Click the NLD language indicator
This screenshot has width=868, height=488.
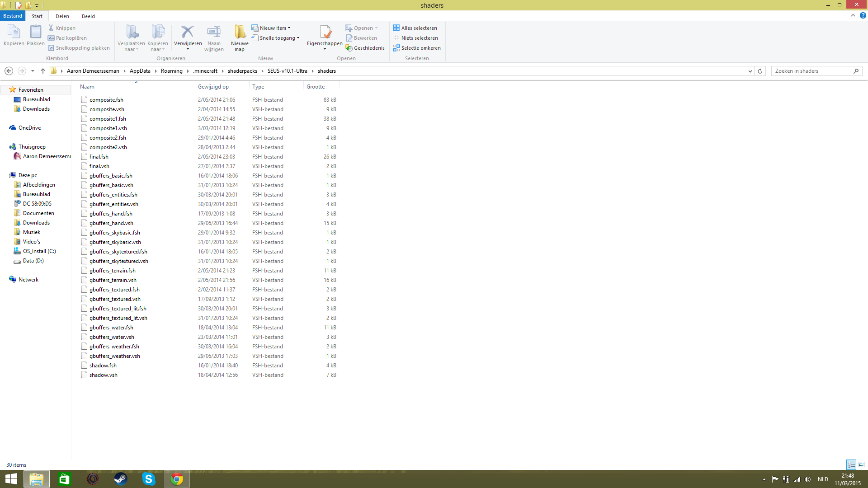[x=823, y=479]
